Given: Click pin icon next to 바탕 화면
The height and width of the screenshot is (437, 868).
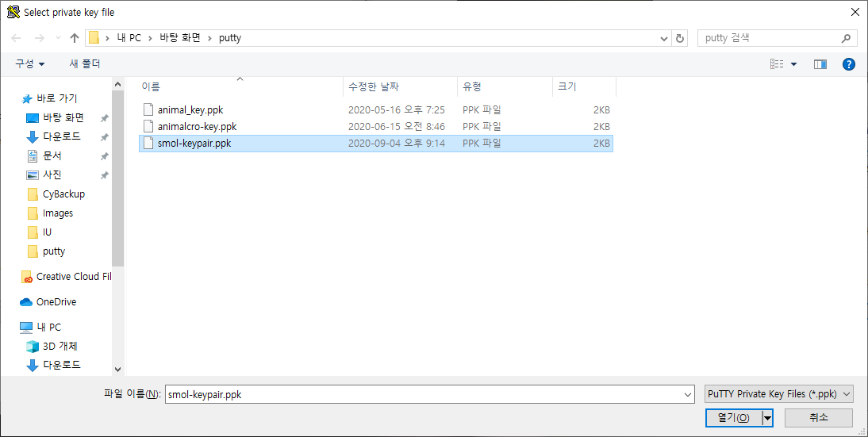Looking at the screenshot, I should (x=104, y=118).
